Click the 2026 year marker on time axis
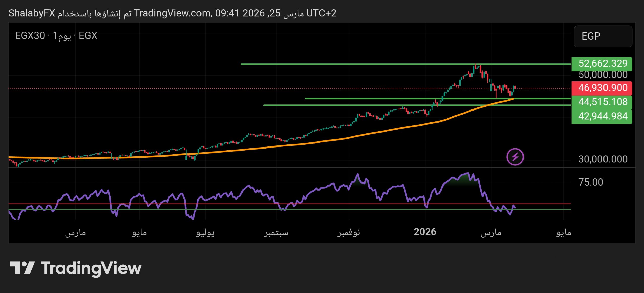This screenshot has width=644, height=293. pos(425,232)
